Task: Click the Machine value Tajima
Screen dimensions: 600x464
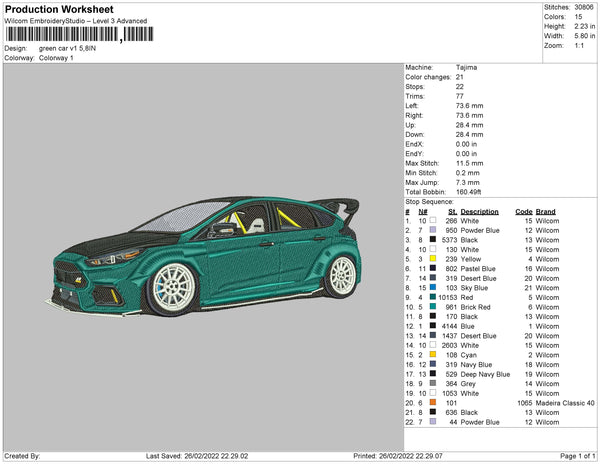Action: point(466,67)
